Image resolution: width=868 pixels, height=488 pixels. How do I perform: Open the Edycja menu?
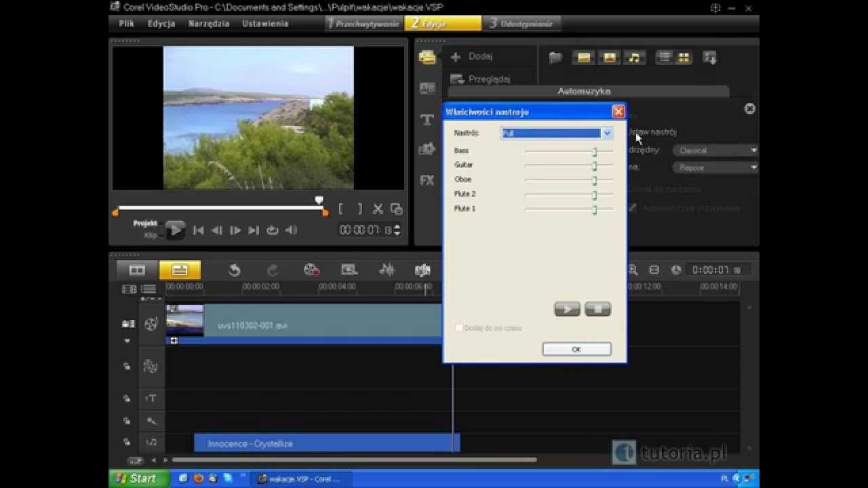[161, 23]
